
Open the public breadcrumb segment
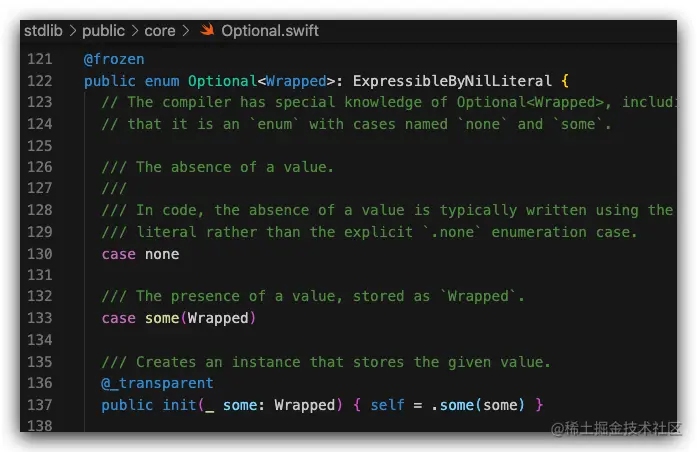[103, 31]
